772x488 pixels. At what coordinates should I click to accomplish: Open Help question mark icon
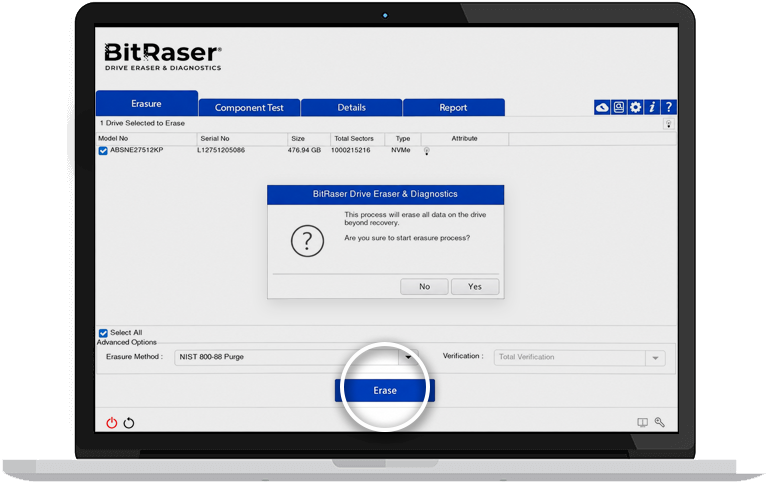[x=669, y=107]
